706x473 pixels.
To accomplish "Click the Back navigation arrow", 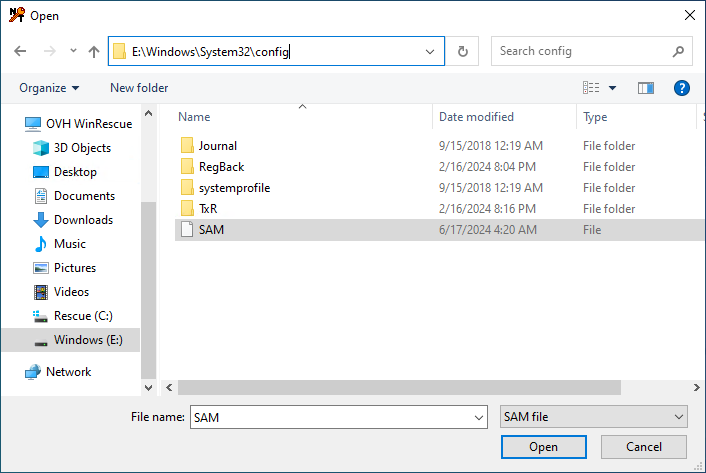I will [21, 51].
